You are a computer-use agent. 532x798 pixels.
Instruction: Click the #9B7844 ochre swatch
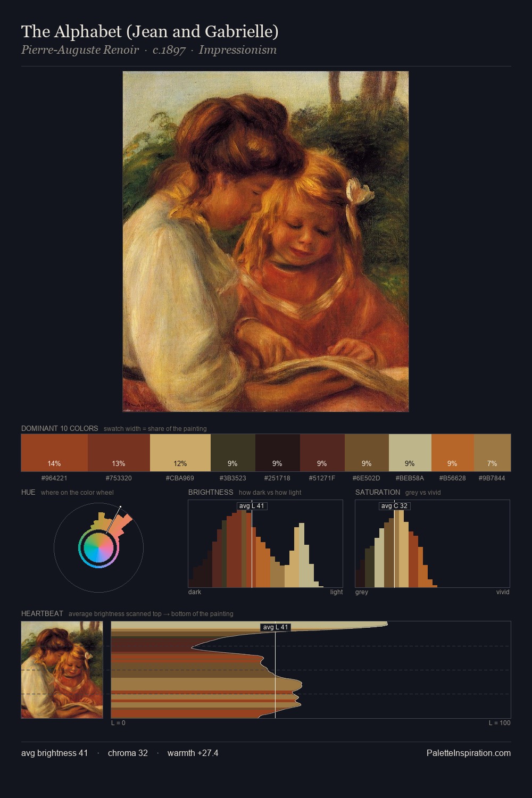coord(492,453)
